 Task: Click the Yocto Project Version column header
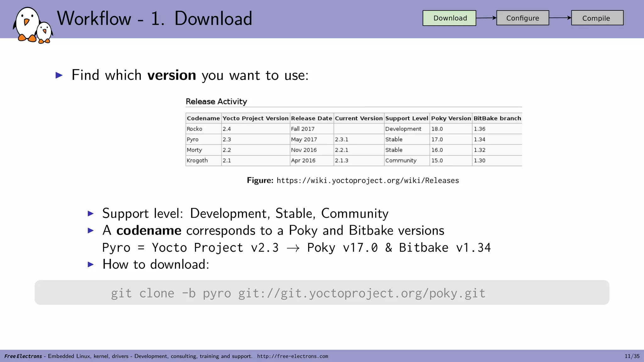pos(255,118)
